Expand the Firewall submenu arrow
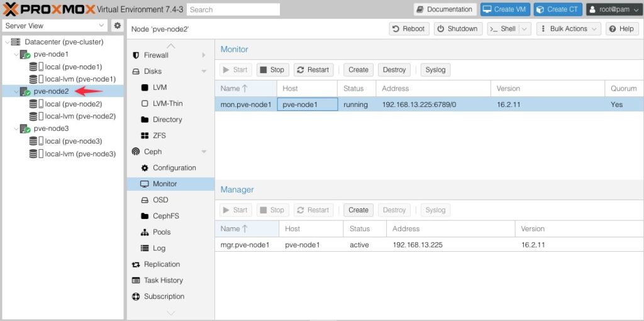The height and width of the screenshot is (321, 644). (204, 55)
